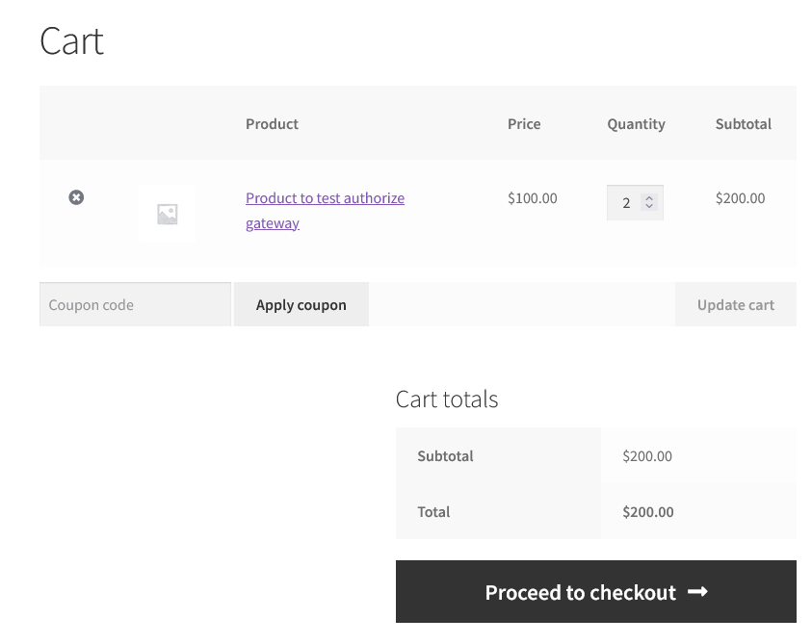Select the Product column header
The height and width of the screenshot is (644, 812).
pos(272,124)
